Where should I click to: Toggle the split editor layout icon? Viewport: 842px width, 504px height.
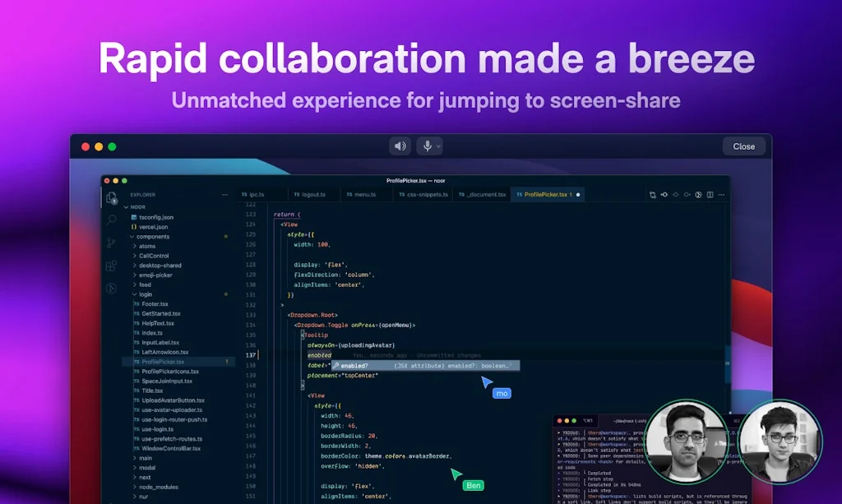pyautogui.click(x=710, y=195)
